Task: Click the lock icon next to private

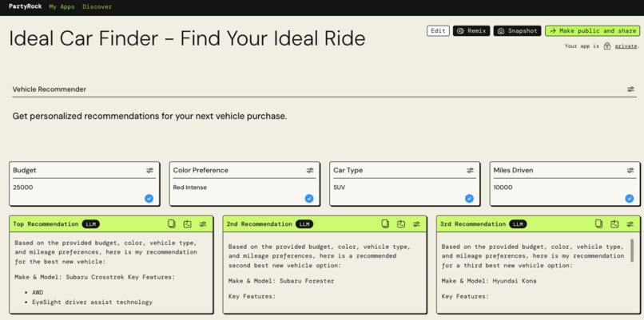Action: (x=607, y=46)
